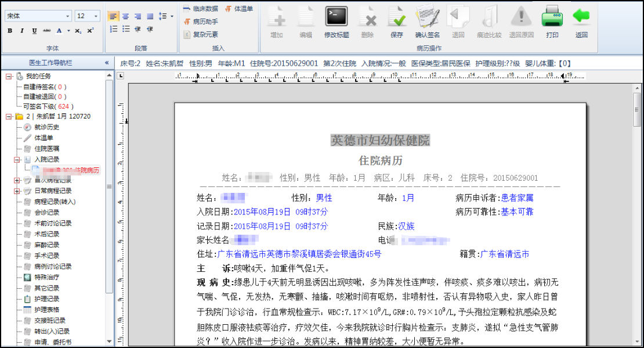This screenshot has height=348, width=644.
Task: Toggle underline formatting
Action: tap(34, 31)
